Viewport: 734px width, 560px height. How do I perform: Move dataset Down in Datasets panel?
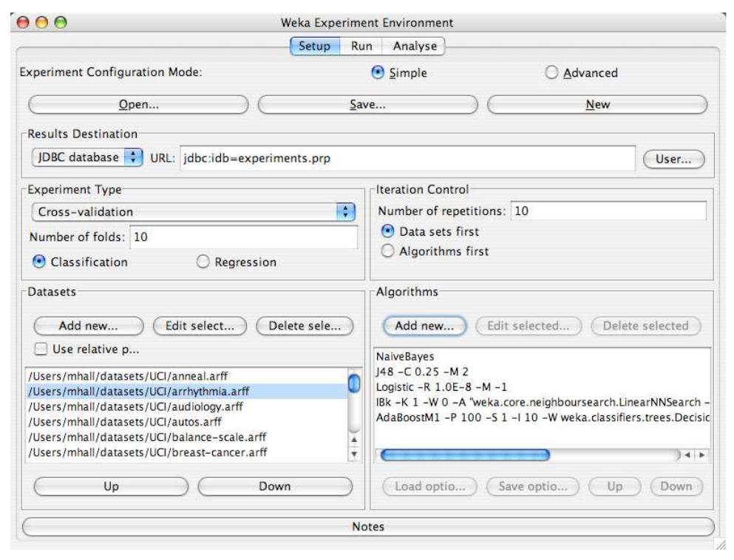click(275, 487)
